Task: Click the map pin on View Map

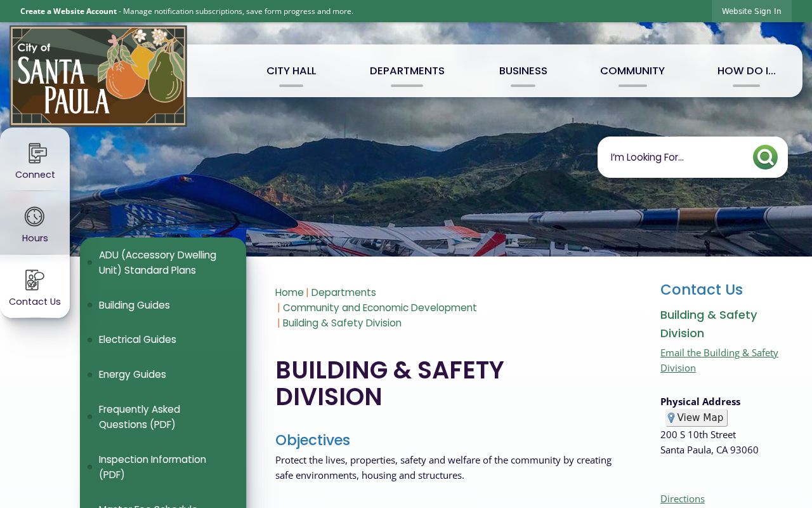Action: click(x=671, y=418)
